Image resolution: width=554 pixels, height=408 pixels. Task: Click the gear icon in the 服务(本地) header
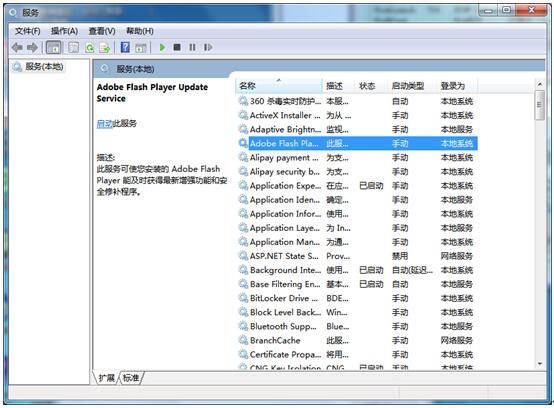[105, 69]
